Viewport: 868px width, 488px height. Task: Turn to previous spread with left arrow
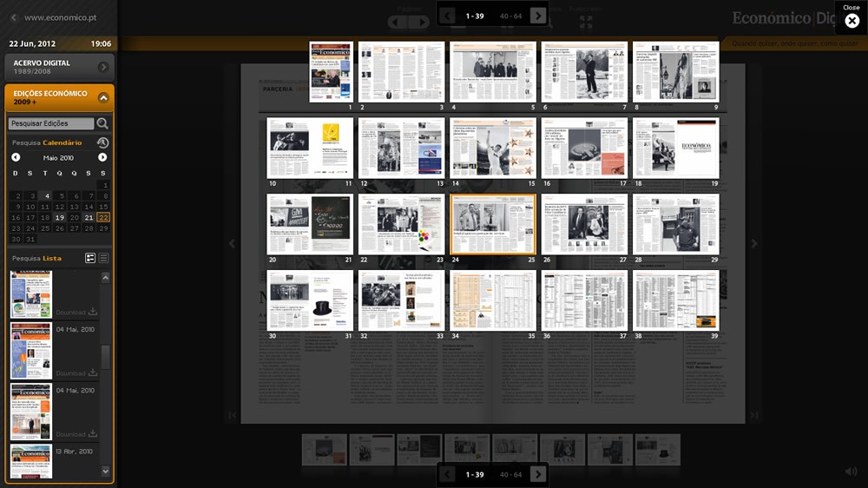coord(232,243)
